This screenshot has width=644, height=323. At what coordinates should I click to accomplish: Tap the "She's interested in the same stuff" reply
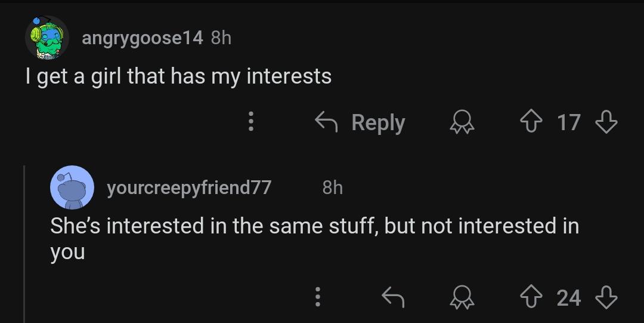314,226
